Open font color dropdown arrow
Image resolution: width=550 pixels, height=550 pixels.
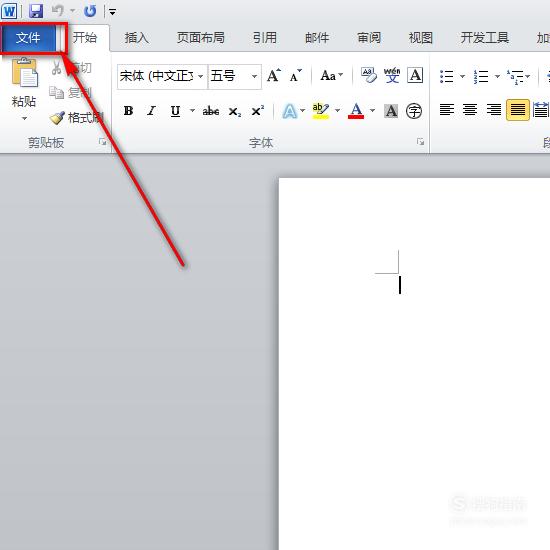tap(373, 111)
